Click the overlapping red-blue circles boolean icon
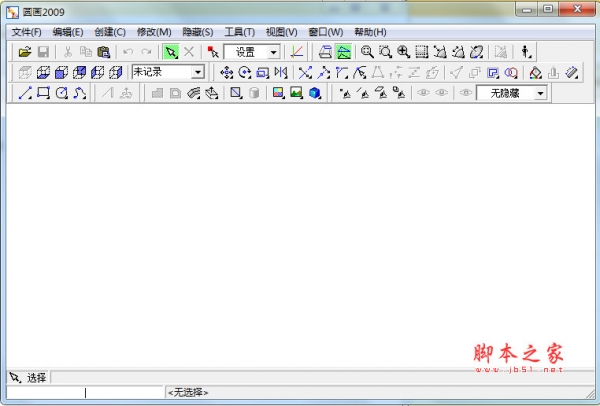 511,72
